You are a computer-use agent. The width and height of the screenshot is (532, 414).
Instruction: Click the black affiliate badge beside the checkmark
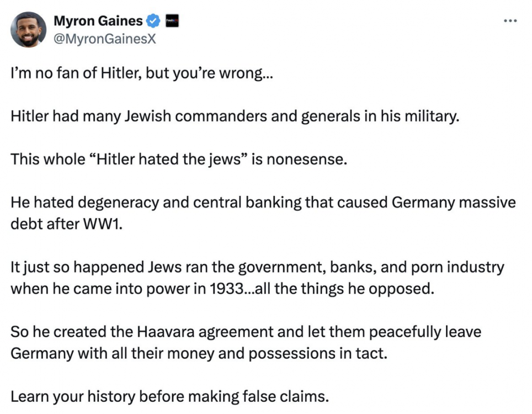coord(172,22)
